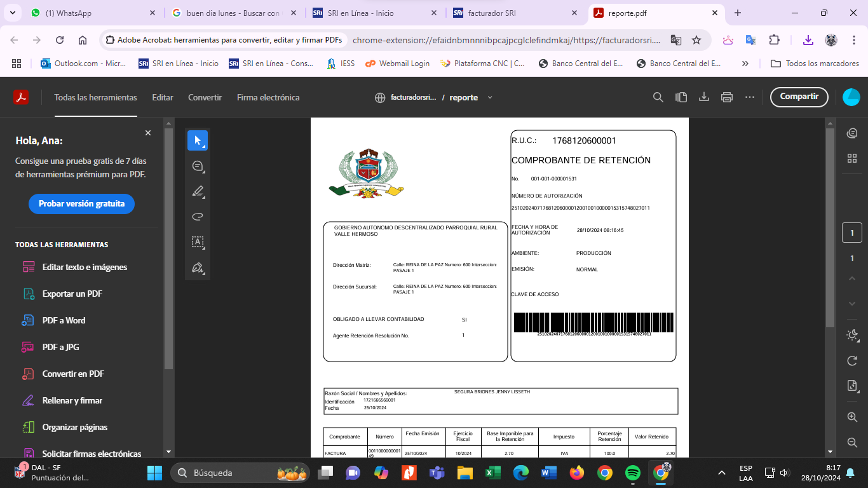This screenshot has width=868, height=488.
Task: Open the PDF a Word tool
Action: [64, 320]
